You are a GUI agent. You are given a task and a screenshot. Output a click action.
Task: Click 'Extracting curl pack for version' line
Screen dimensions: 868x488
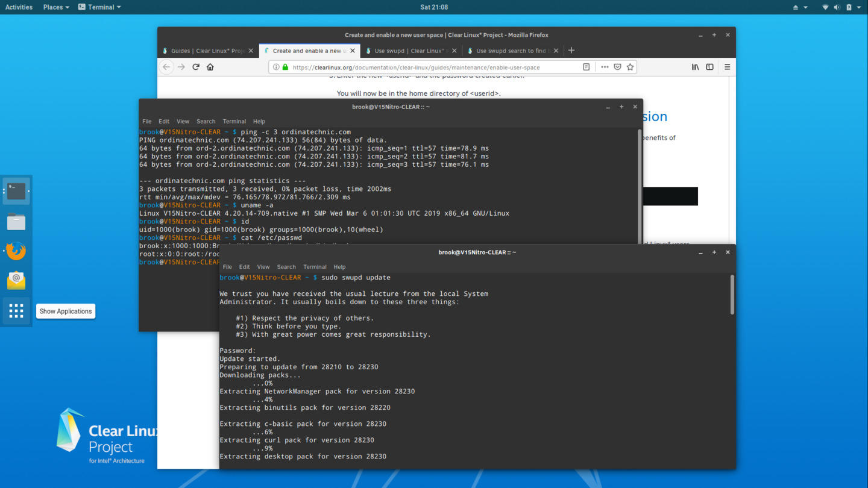297,440
